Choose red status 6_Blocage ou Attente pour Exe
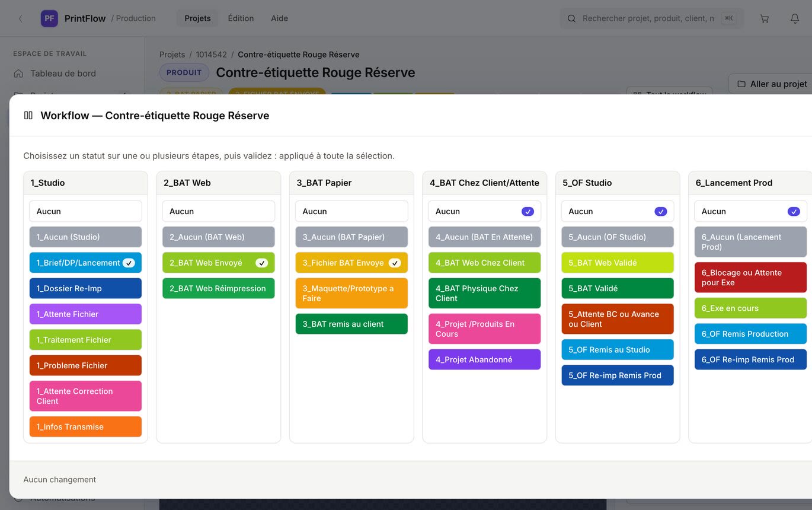The width and height of the screenshot is (812, 510). click(750, 278)
